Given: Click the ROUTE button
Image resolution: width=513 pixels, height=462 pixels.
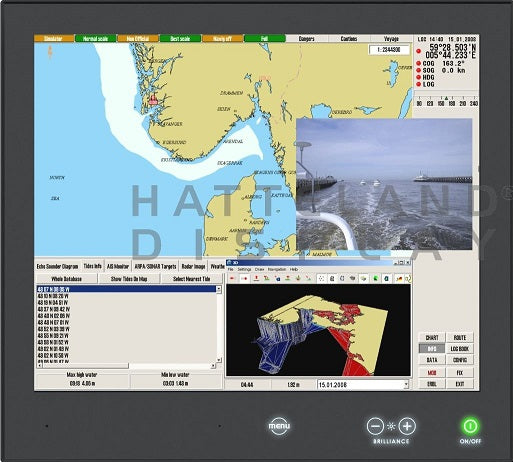Looking at the screenshot, I should click(x=460, y=337).
